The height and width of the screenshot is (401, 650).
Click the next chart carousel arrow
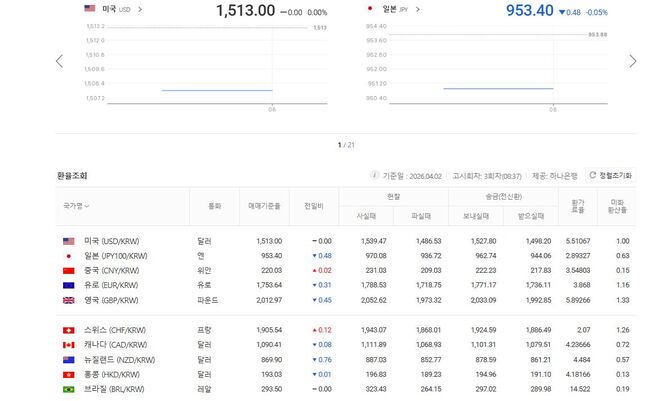[632, 61]
